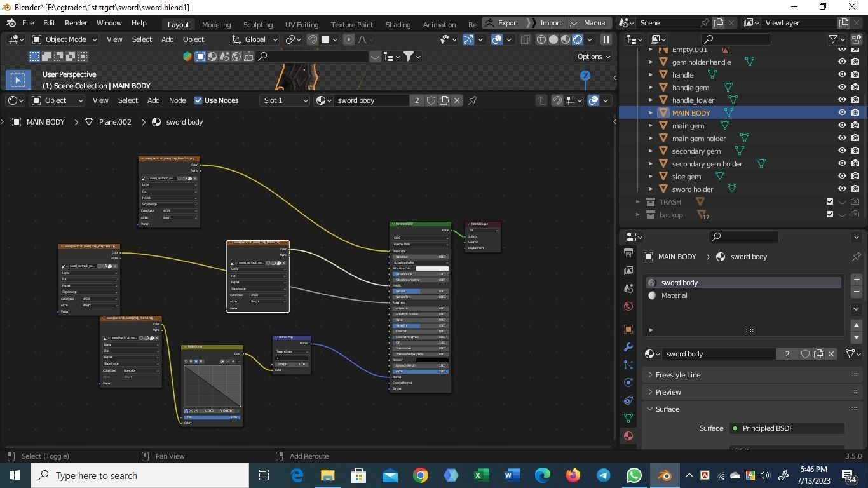Duplicate sword body material in node editor header

444,100
